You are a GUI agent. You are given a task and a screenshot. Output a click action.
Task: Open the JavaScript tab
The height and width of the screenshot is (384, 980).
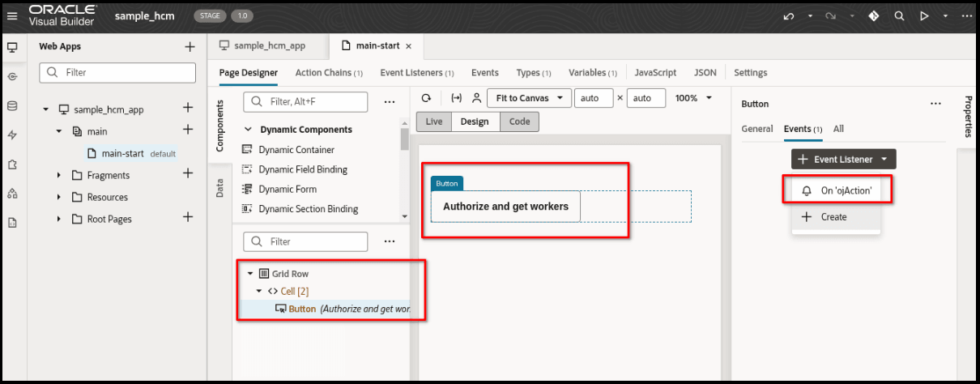coord(655,73)
